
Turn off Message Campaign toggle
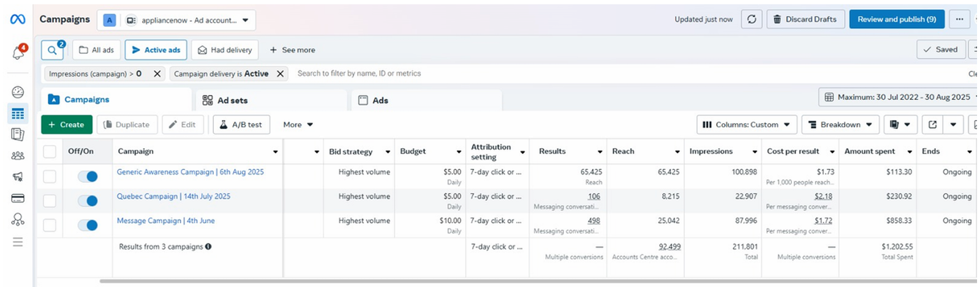pyautogui.click(x=88, y=225)
